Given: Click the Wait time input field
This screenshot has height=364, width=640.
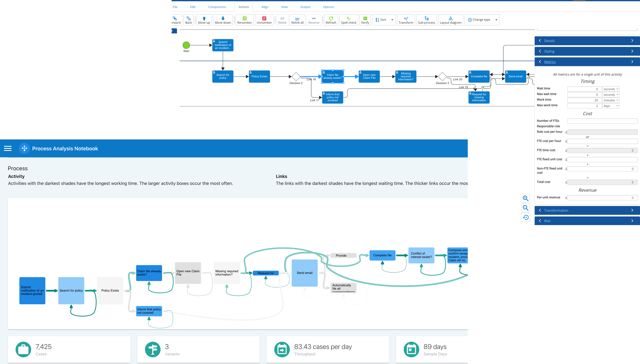Looking at the screenshot, I should (x=584, y=89).
